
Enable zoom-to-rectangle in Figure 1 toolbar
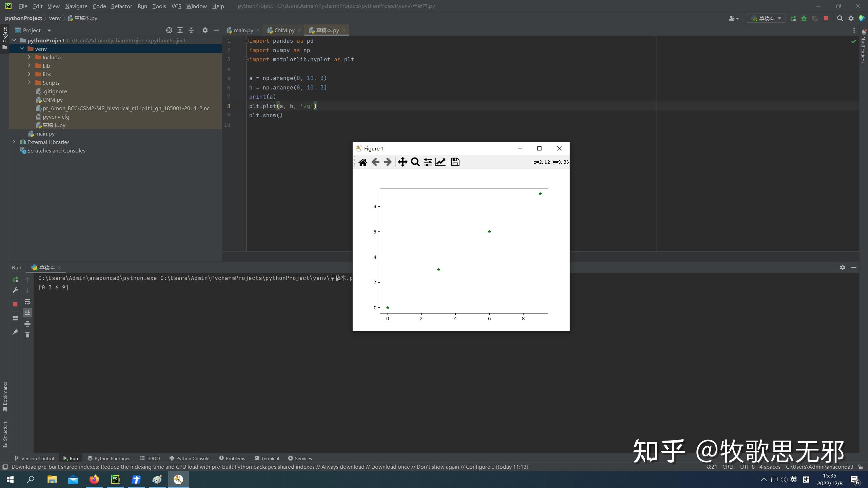pos(415,162)
